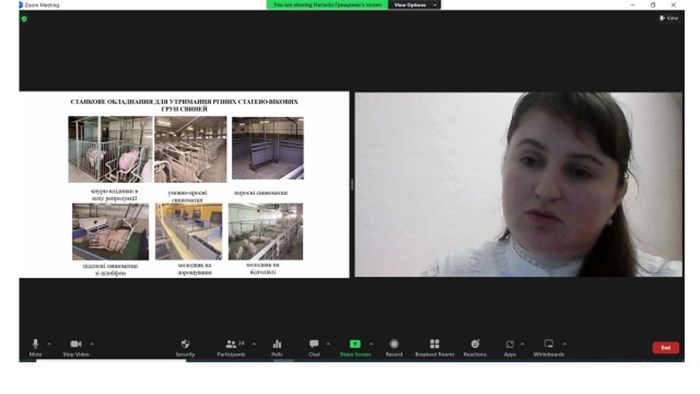Open the Whiteboards tool
Screen dimensions: 700x394
click(x=549, y=348)
